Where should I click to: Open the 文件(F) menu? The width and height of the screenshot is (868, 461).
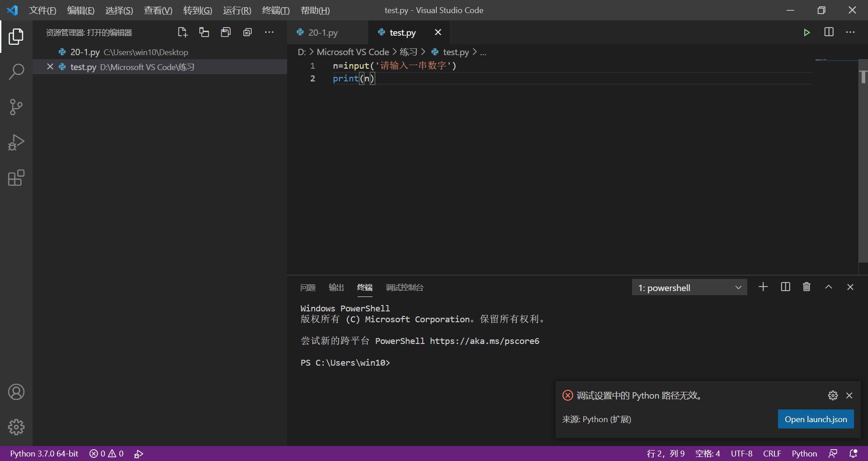[x=43, y=10]
